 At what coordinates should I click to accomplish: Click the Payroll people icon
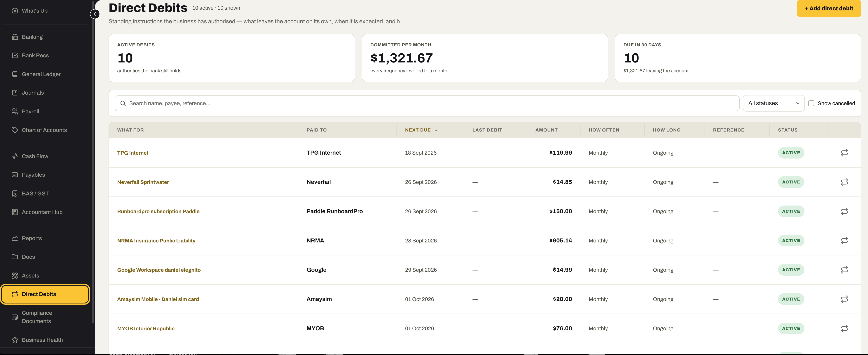[15, 111]
